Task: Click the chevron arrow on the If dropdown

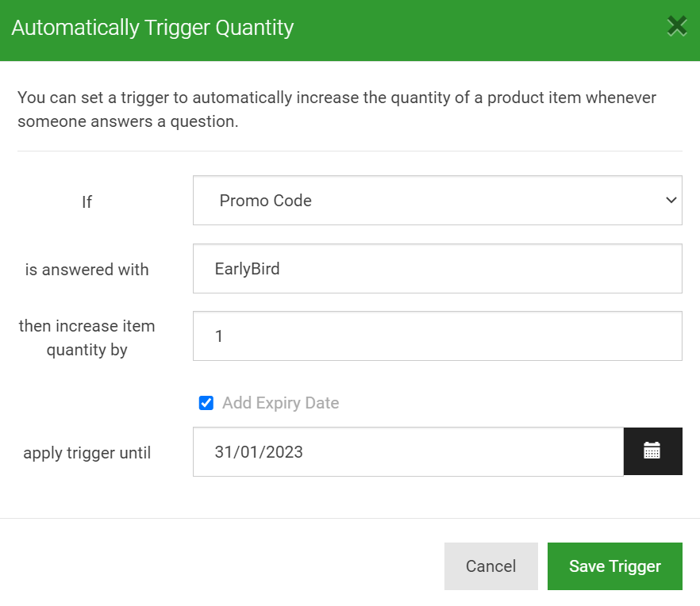Action: pyautogui.click(x=671, y=201)
